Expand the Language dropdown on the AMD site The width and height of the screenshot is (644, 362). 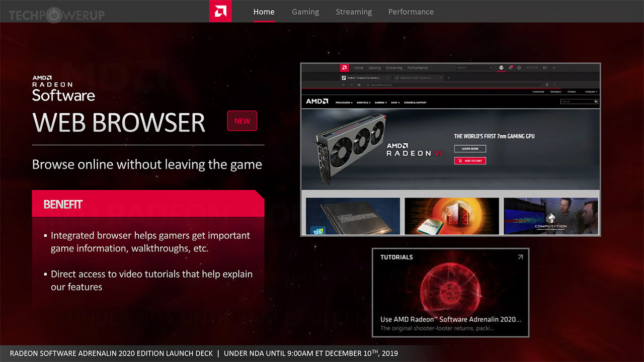click(591, 92)
